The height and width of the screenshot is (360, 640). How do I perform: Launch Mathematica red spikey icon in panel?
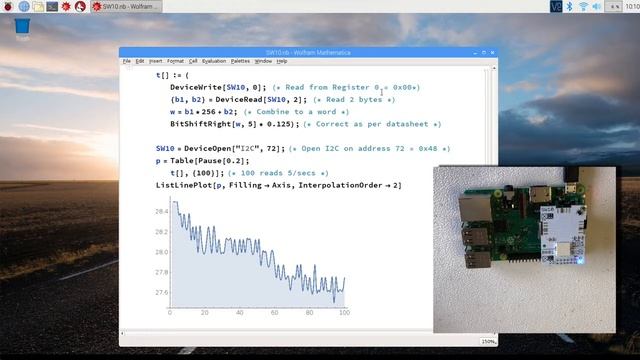click(66, 6)
